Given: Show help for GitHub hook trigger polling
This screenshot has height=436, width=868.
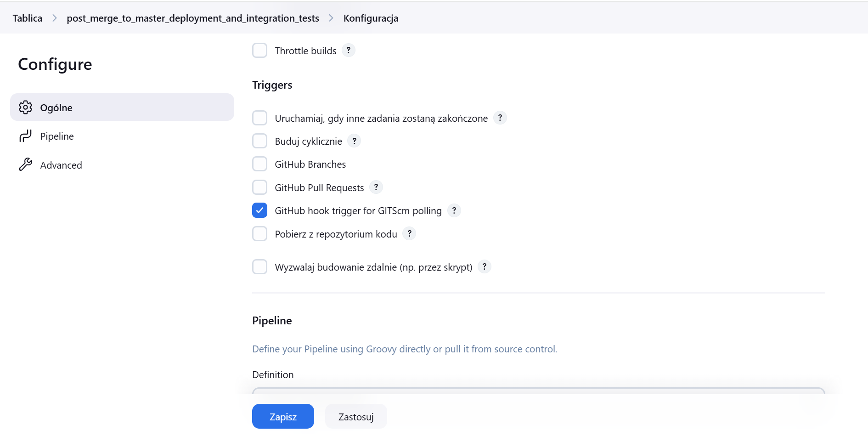Looking at the screenshot, I should tap(454, 210).
